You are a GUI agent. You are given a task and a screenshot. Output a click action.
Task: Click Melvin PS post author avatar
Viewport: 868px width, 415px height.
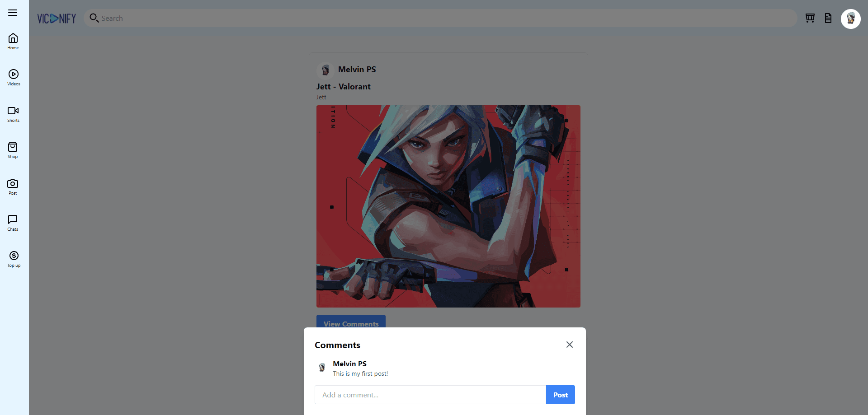click(325, 70)
